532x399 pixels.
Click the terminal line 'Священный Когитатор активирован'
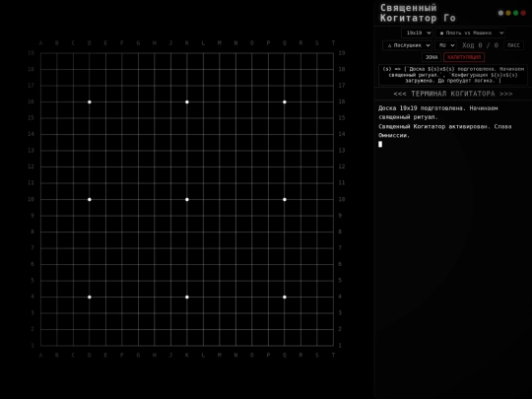(x=444, y=131)
